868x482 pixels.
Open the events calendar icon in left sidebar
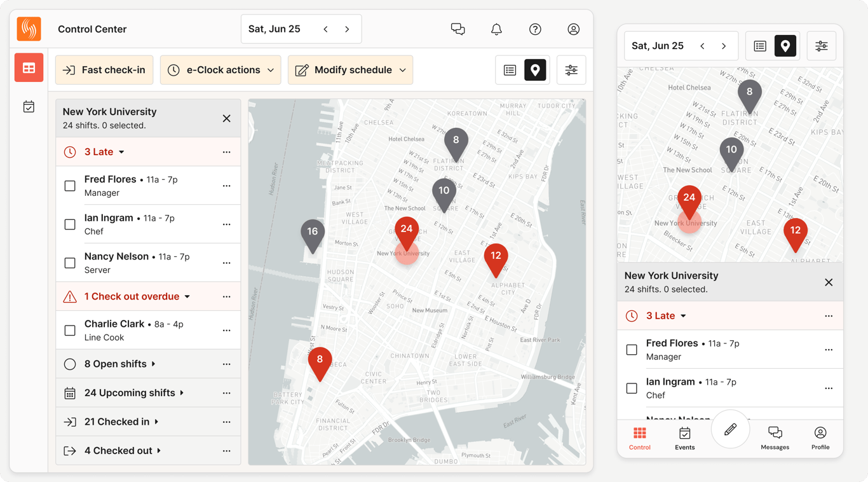pos(29,107)
